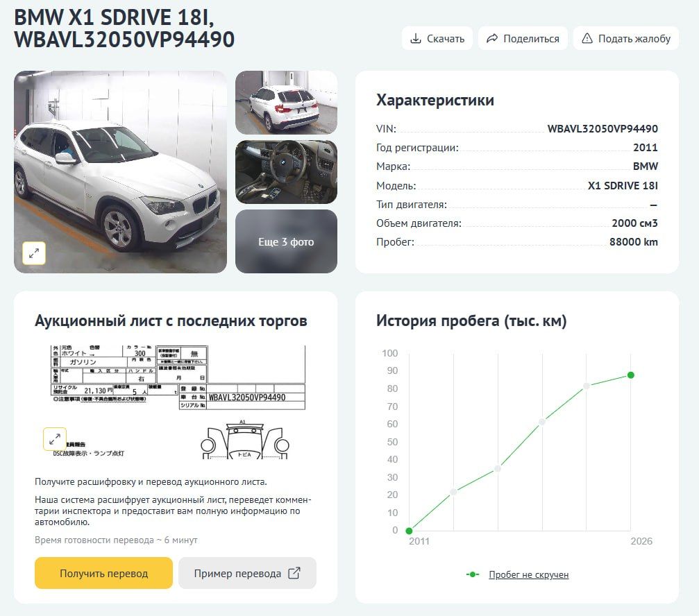Expand the auction sheet image icon

pyautogui.click(x=55, y=438)
